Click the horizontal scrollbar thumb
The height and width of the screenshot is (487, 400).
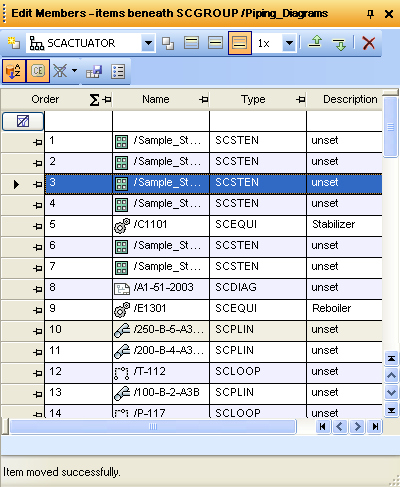pyautogui.click(x=153, y=427)
